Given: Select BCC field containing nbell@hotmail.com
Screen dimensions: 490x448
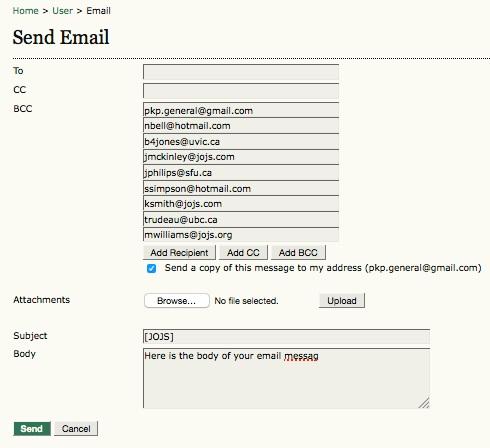Looking at the screenshot, I should pyautogui.click(x=241, y=126).
